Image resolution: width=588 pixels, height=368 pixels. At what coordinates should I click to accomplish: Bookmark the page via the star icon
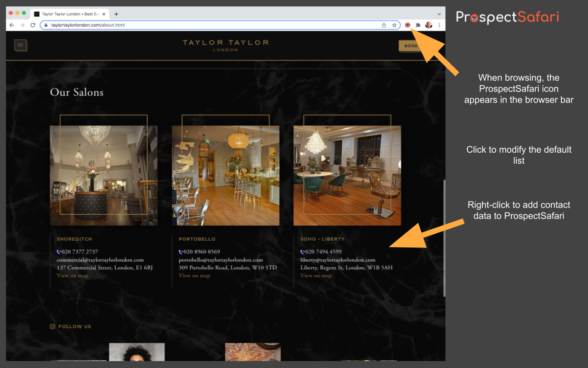pos(394,25)
